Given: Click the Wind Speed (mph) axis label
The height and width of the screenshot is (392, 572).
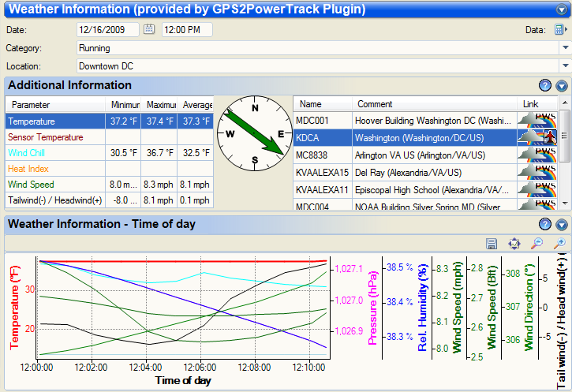Looking at the screenshot, I should [457, 308].
